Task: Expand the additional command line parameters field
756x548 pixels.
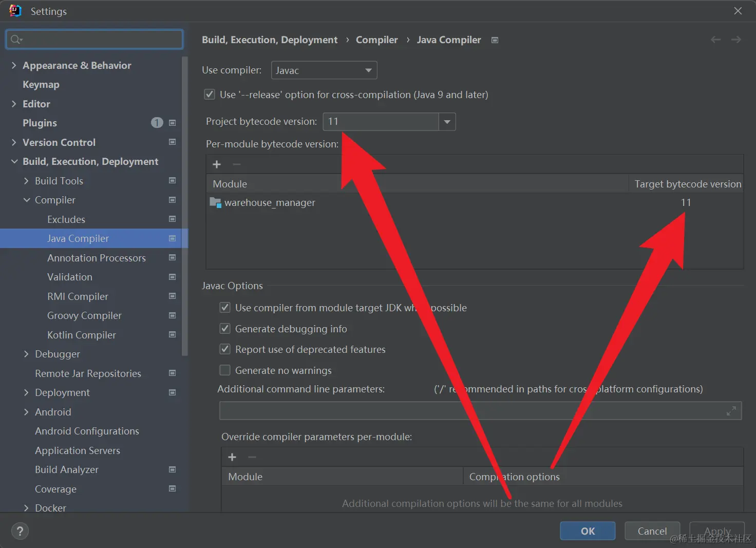Action: (x=731, y=411)
